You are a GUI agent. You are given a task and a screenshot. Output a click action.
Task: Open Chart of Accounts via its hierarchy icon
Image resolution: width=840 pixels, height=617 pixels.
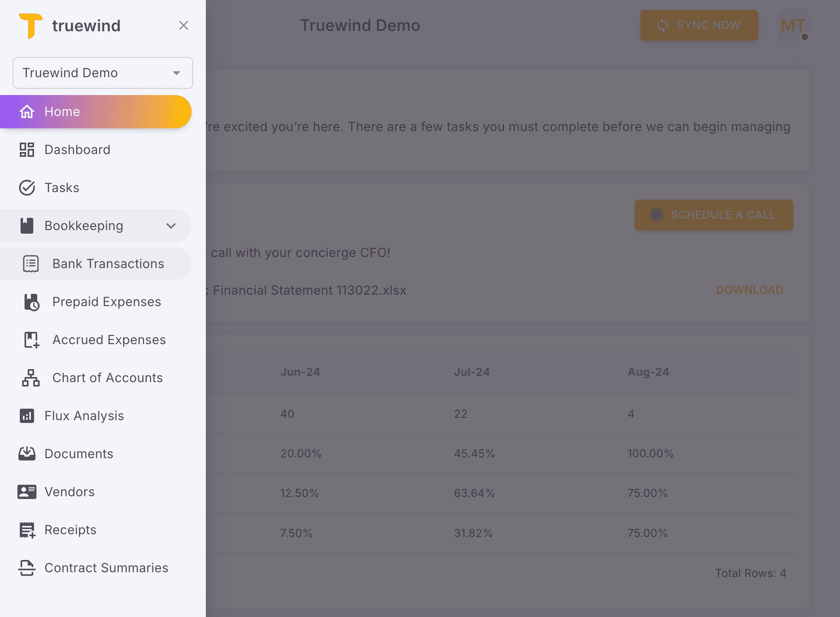(30, 377)
